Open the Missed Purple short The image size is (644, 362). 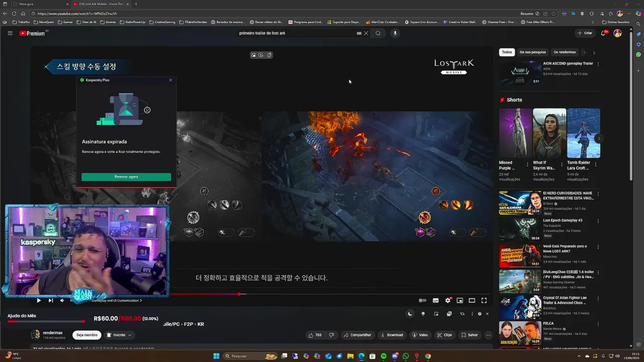[515, 133]
